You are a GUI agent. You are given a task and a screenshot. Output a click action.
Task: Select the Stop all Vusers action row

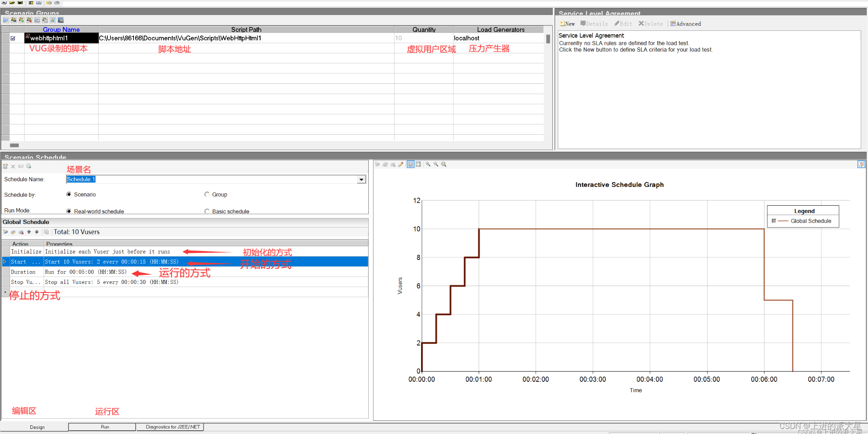tap(185, 282)
